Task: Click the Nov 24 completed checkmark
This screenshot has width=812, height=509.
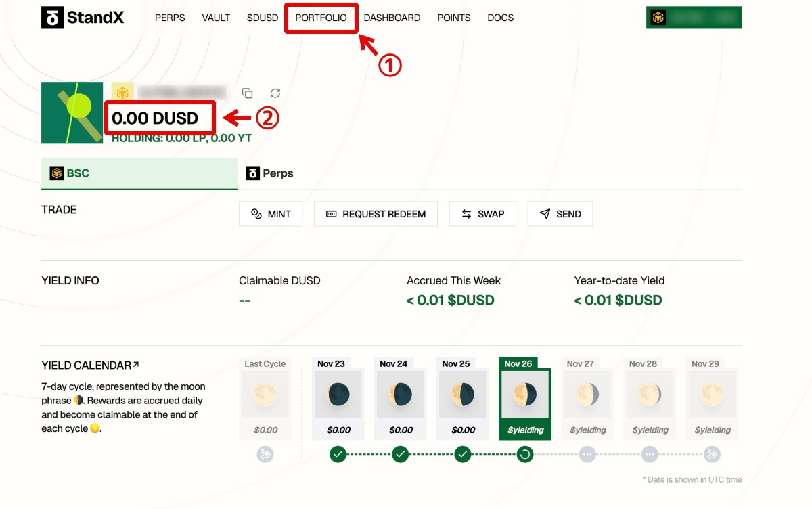Action: 401,455
